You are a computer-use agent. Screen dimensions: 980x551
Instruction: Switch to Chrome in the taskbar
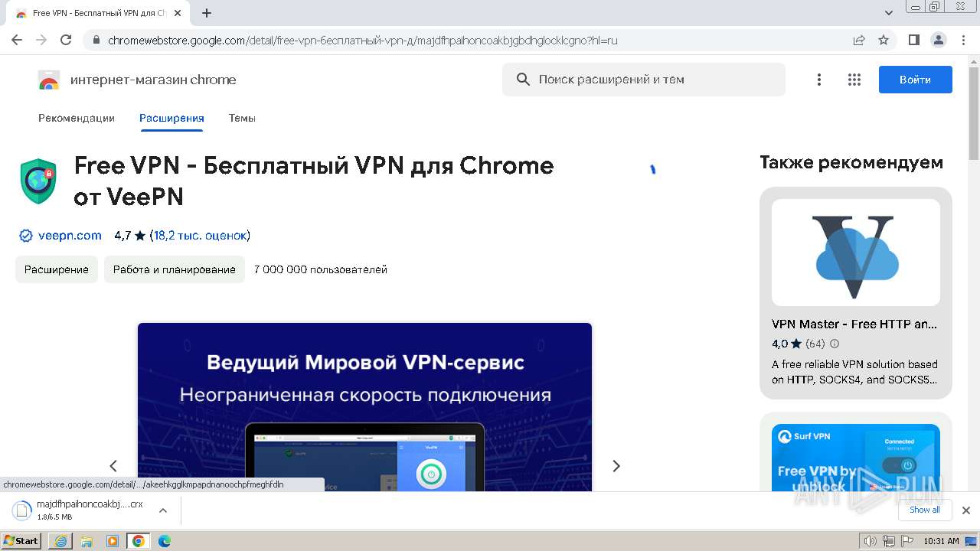click(139, 541)
